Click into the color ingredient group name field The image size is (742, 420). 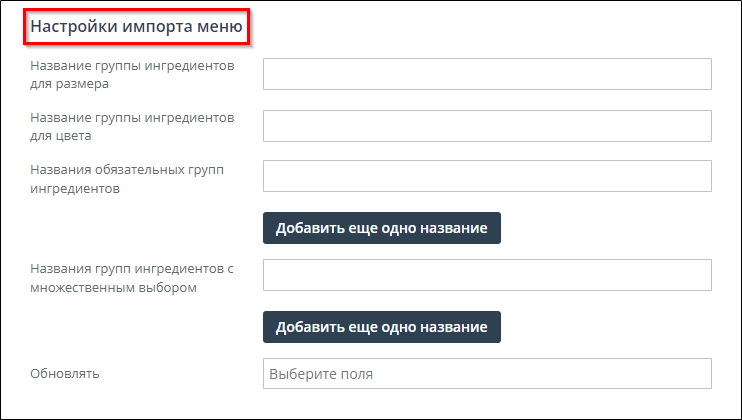pos(486,126)
